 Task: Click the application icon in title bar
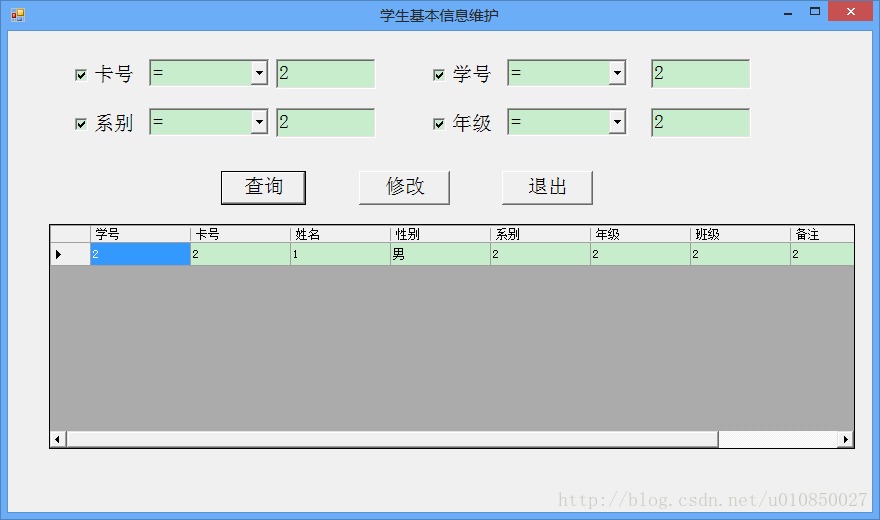17,15
